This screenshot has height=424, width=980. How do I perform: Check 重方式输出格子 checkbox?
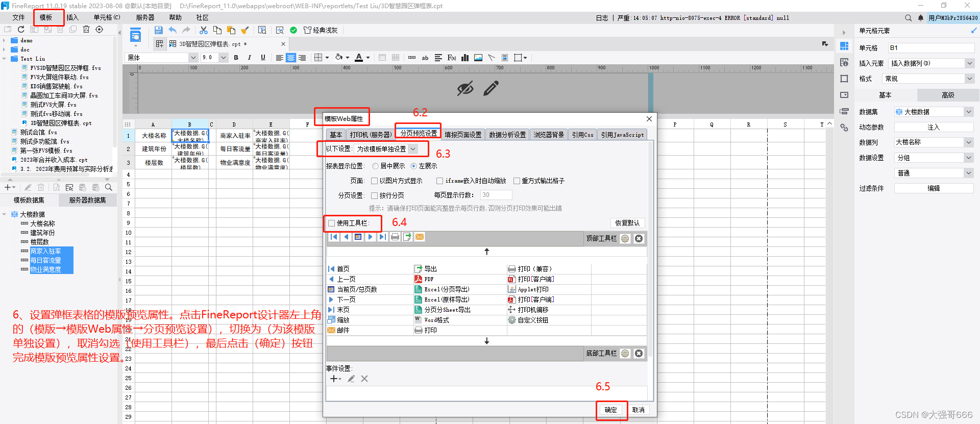point(517,181)
